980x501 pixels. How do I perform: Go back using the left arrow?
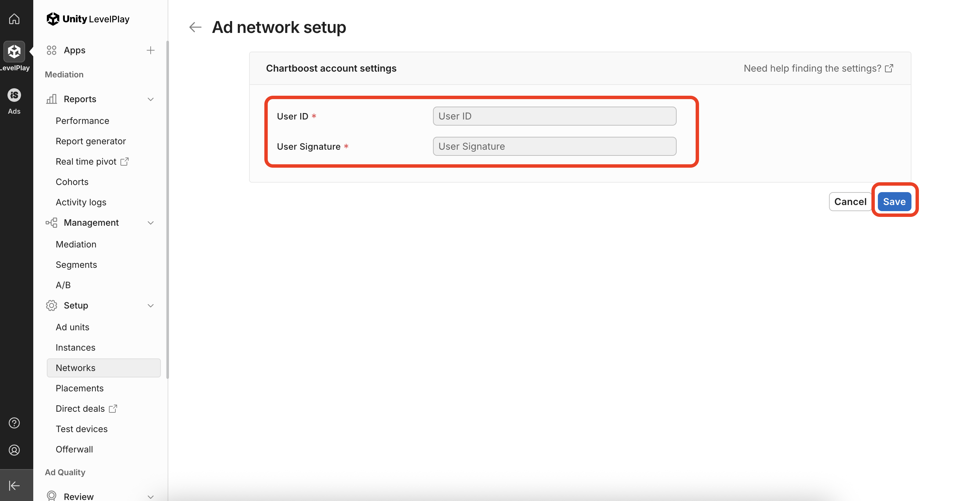pos(195,27)
